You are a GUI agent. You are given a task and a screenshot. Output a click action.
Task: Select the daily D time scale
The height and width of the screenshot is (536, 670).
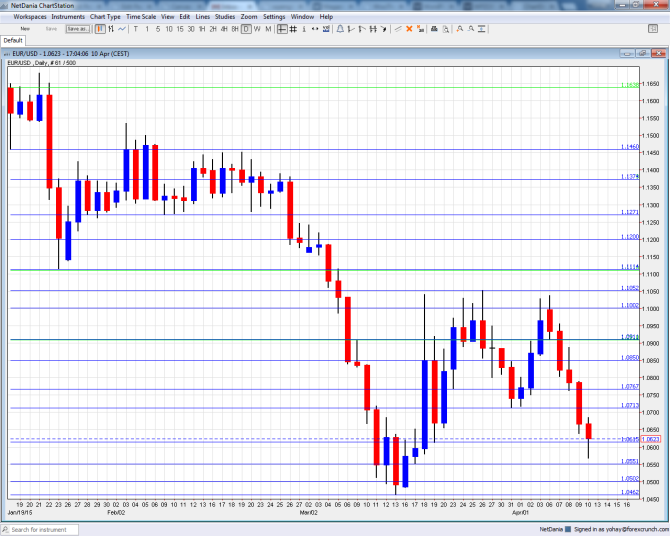pos(246,29)
